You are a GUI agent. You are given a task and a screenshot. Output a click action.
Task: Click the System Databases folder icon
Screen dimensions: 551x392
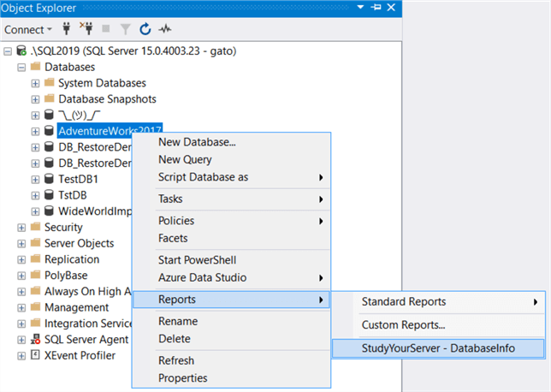coord(50,82)
